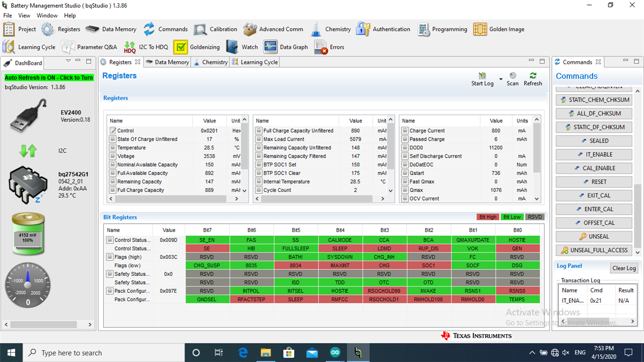This screenshot has height=362, width=644.
Task: Click the Start Log icon
Action: click(482, 76)
